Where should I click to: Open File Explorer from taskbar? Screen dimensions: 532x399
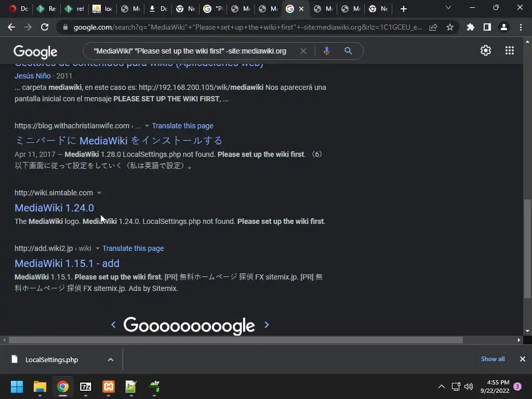click(x=39, y=387)
